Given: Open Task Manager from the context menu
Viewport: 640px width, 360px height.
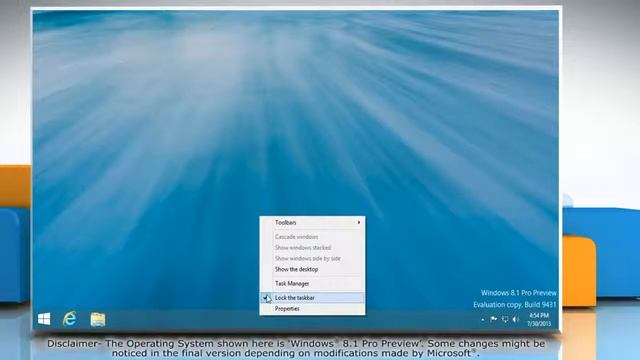Looking at the screenshot, I should point(312,283).
